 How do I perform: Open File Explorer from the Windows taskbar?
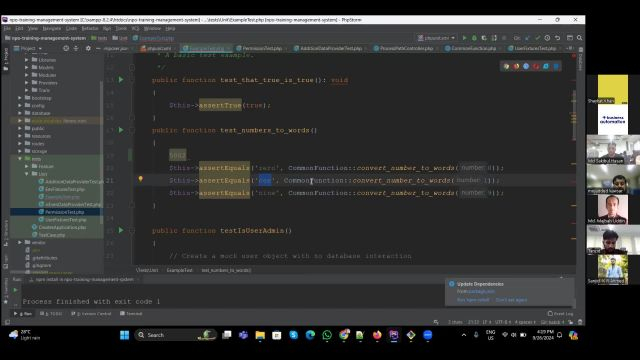pyautogui.click(x=260, y=335)
